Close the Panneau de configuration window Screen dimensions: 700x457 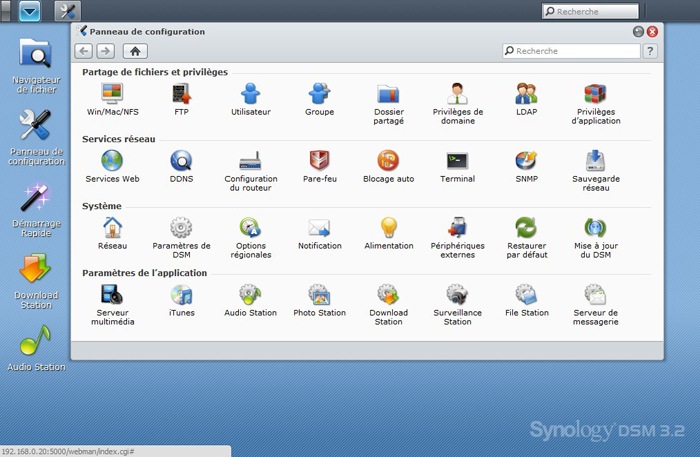(x=652, y=32)
